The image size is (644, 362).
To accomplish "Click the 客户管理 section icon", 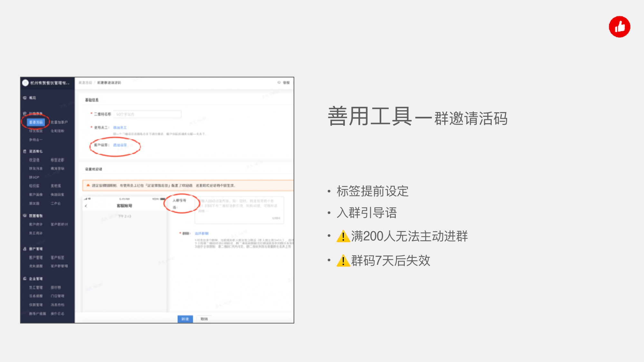I will [25, 249].
